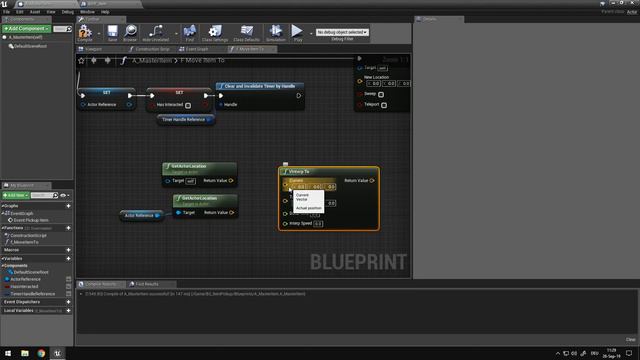The image size is (640, 360).
Task: Open the Play options dropdown arrow
Action: pyautogui.click(x=311, y=33)
